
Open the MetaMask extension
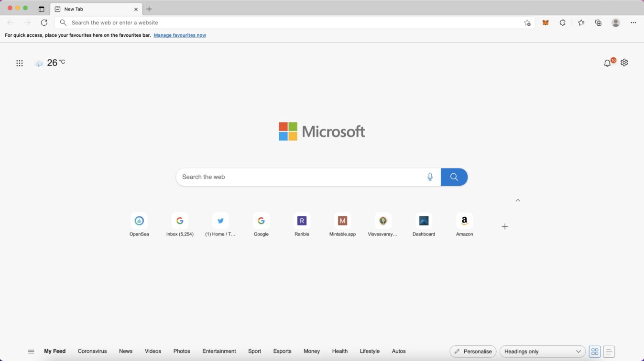pos(545,22)
